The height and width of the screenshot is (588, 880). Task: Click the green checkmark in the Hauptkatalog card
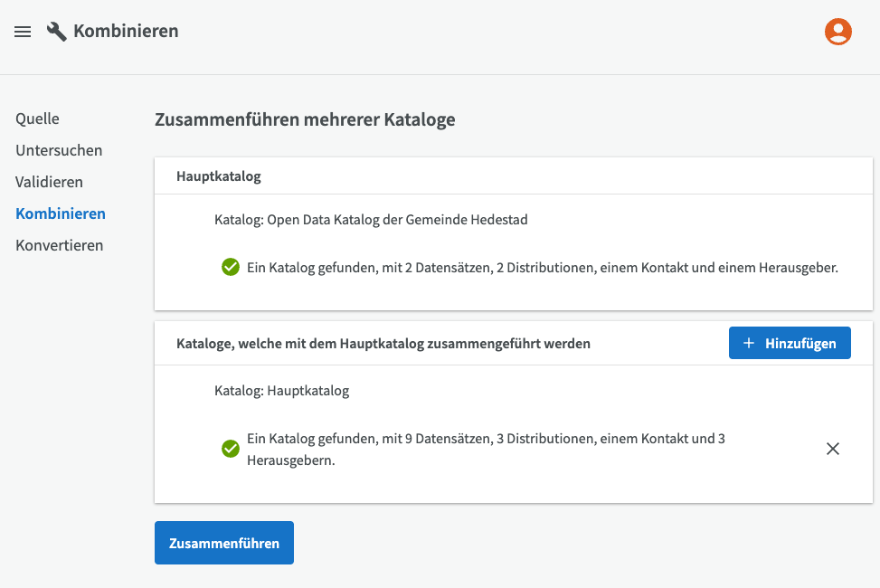point(231,268)
